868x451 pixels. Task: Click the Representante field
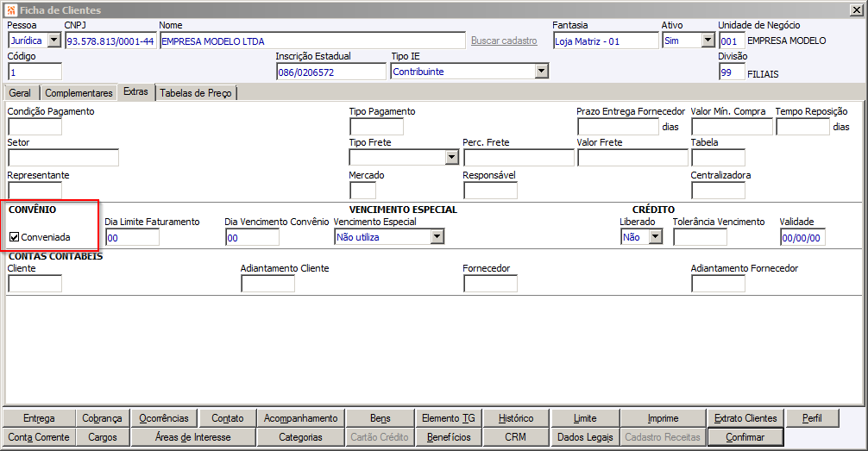(35, 191)
